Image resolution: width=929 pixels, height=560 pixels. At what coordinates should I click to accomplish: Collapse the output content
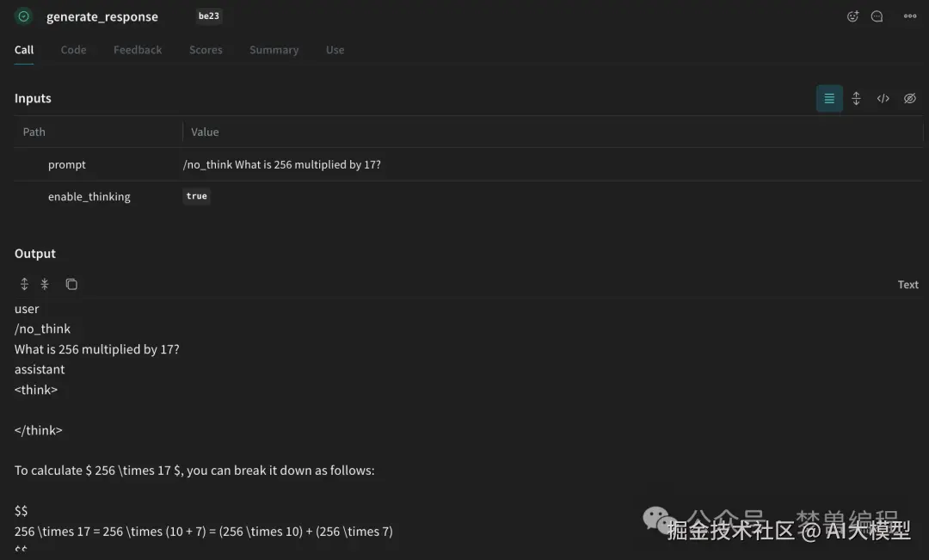pyautogui.click(x=45, y=284)
